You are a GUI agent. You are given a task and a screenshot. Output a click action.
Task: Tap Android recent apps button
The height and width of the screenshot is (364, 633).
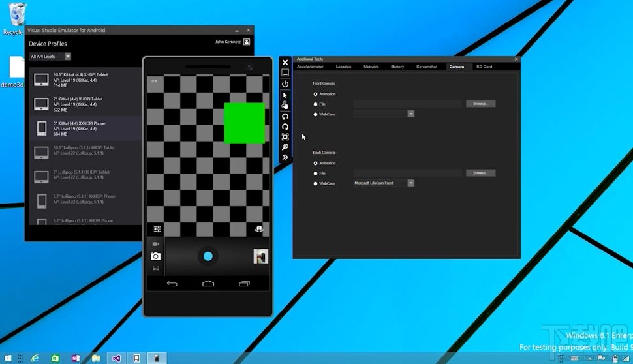pos(244,284)
